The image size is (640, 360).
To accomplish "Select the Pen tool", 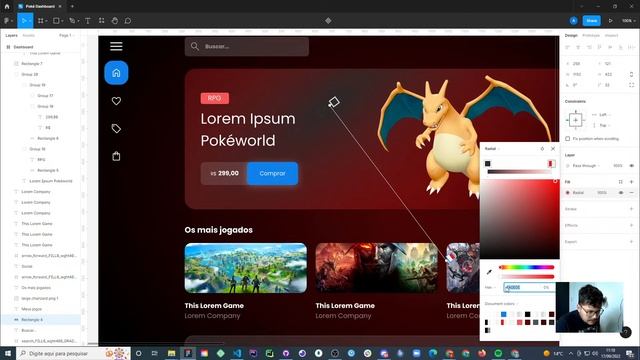I will [x=72, y=20].
